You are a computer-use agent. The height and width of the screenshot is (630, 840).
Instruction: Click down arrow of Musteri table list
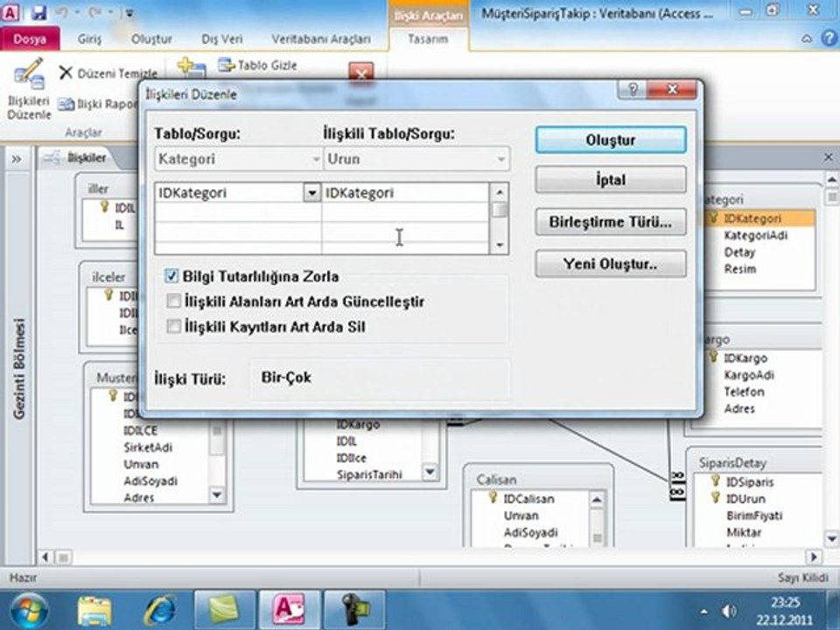click(217, 495)
